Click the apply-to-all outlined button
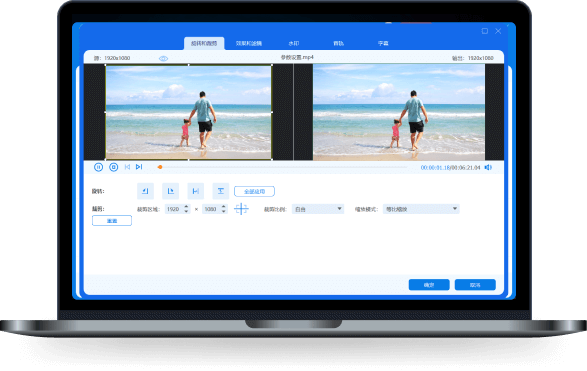This screenshot has width=587, height=371. (254, 191)
